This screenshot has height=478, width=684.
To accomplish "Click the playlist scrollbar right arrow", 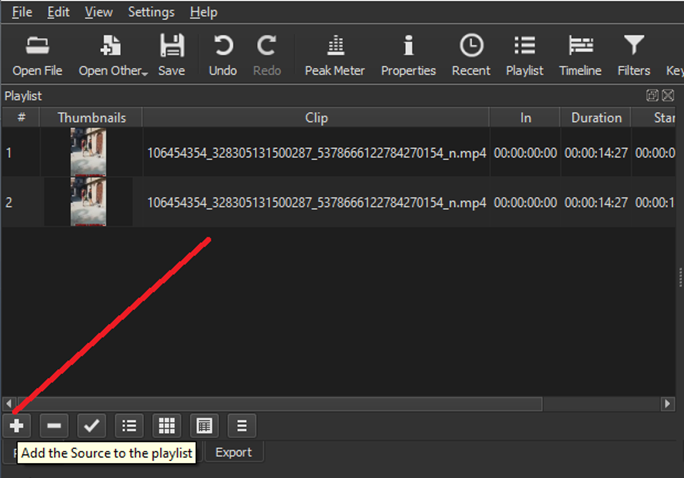I will coord(667,404).
